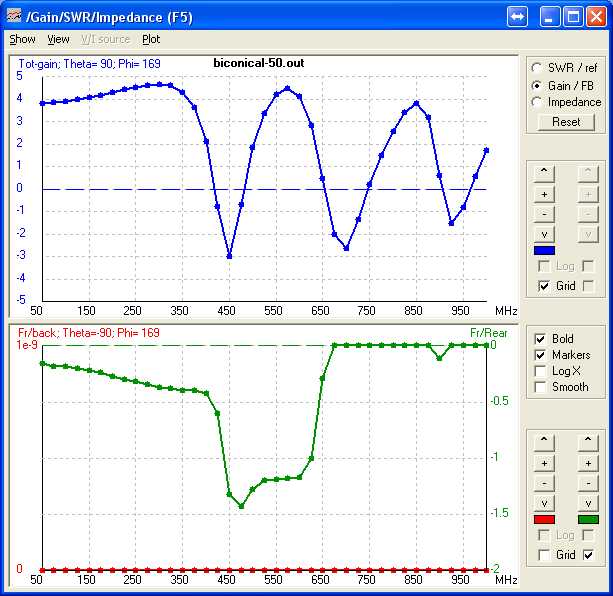Click the double-arrow window toggle icon in title bar

(517, 16)
